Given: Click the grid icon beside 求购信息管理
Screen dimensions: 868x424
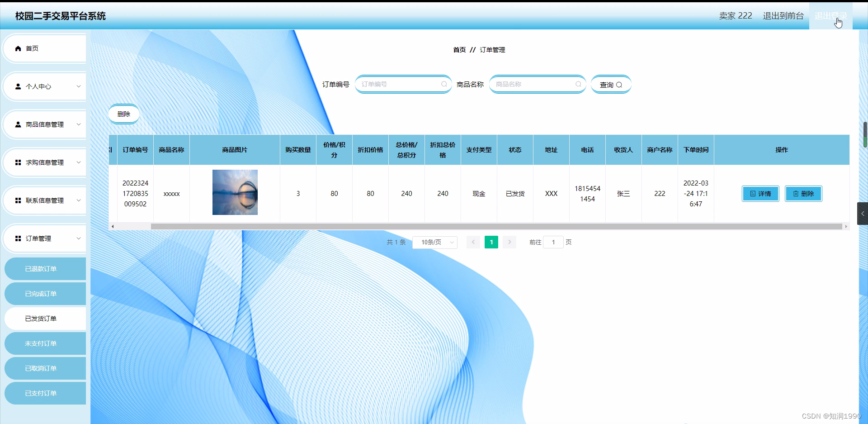Looking at the screenshot, I should (x=18, y=162).
